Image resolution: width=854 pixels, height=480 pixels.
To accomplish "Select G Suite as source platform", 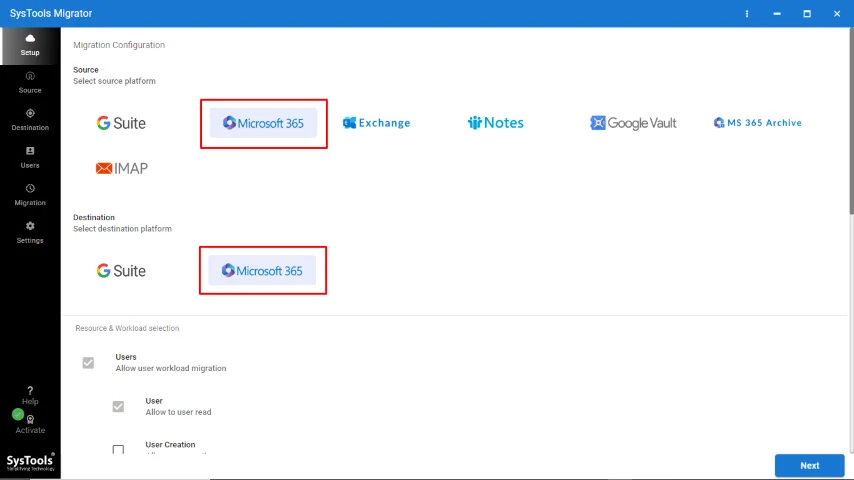I will 121,123.
